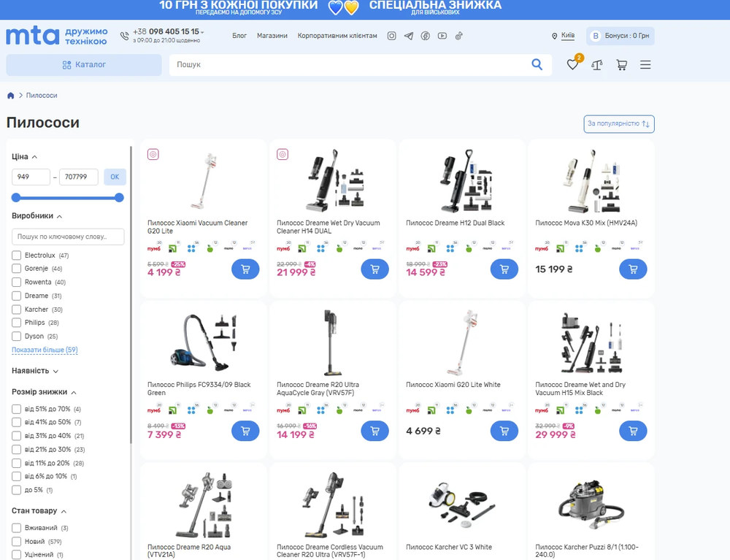Go to home via breadcrumb house icon
The height and width of the screenshot is (560, 730).
[11, 96]
